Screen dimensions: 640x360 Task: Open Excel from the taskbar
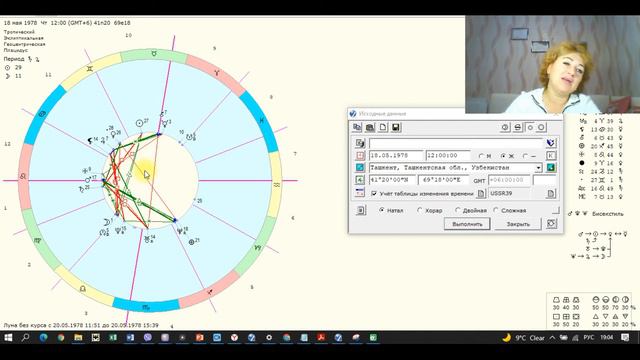(x=113, y=338)
